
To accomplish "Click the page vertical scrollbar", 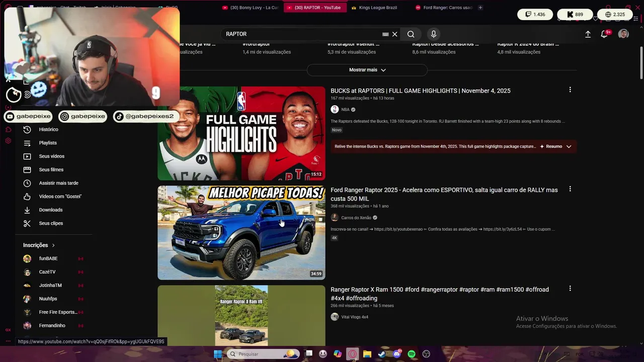I will click(x=641, y=62).
